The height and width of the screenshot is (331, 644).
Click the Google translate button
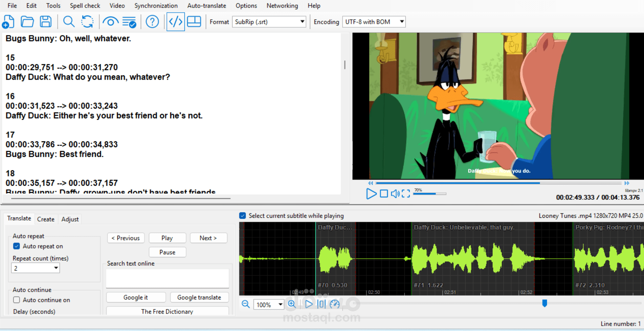coord(199,298)
